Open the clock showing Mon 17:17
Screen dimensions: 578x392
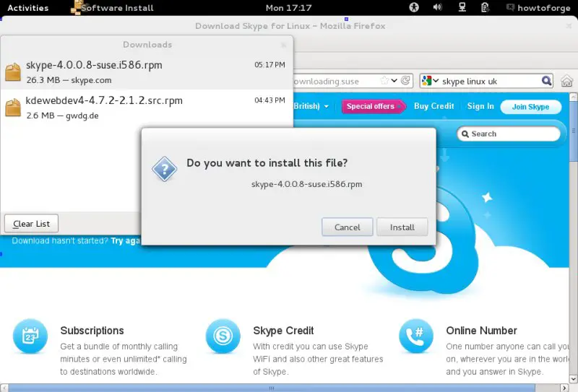(288, 8)
